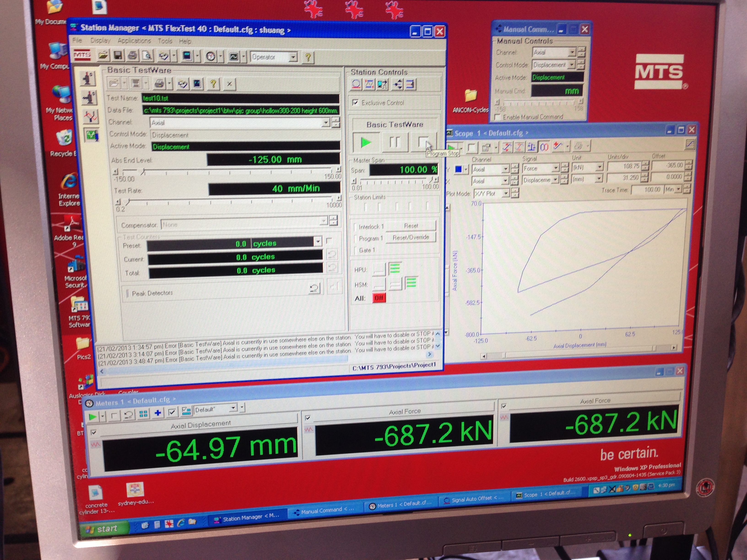Open Basic TestWare Channel Axial dropdown
The width and height of the screenshot is (747, 560).
[x=325, y=123]
